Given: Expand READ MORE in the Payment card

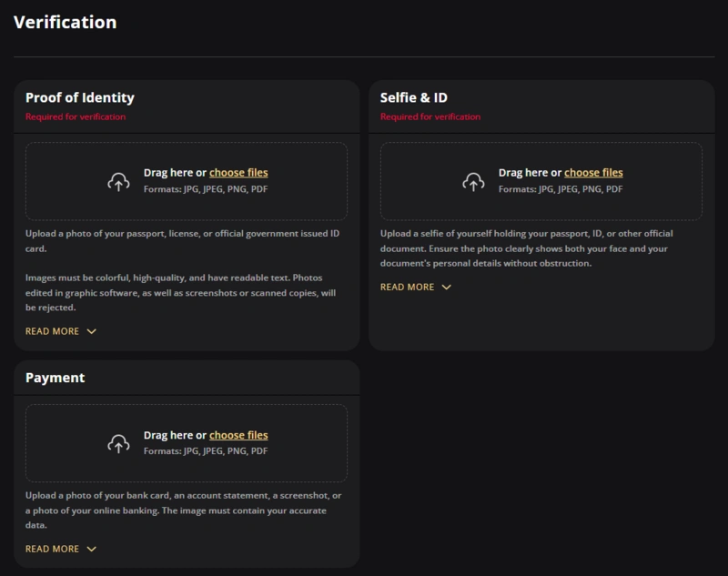Looking at the screenshot, I should (53, 549).
